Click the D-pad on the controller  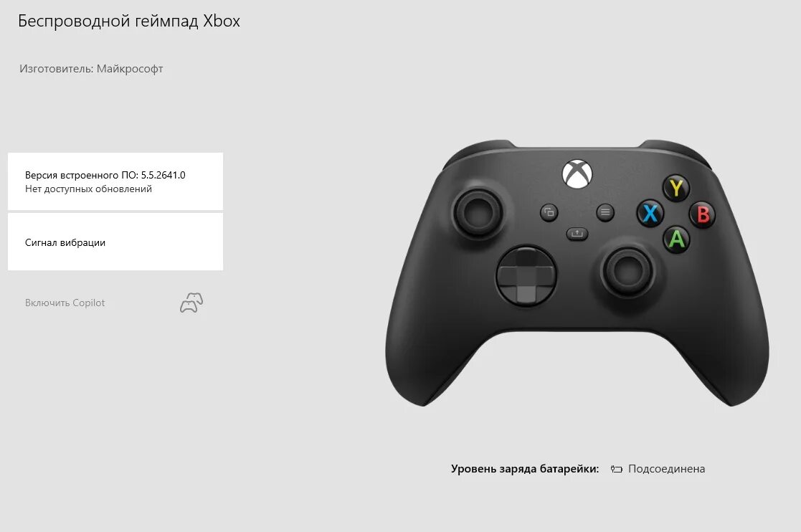pos(526,277)
